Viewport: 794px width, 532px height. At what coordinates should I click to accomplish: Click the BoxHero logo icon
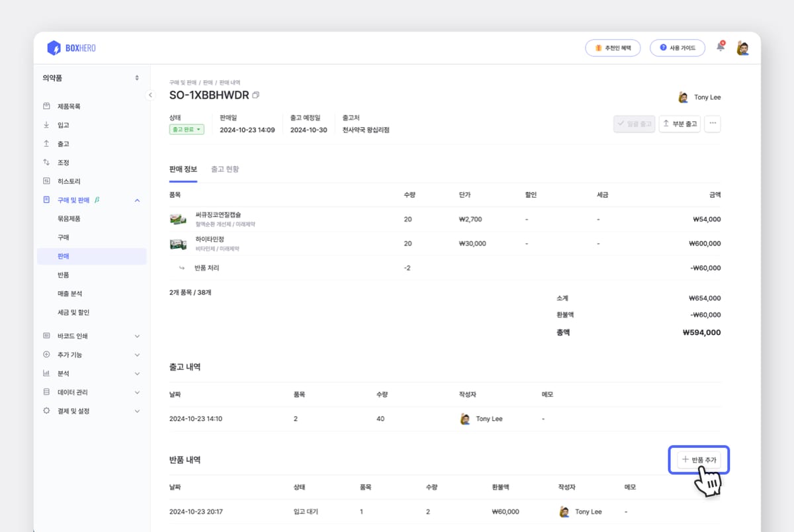[54, 48]
